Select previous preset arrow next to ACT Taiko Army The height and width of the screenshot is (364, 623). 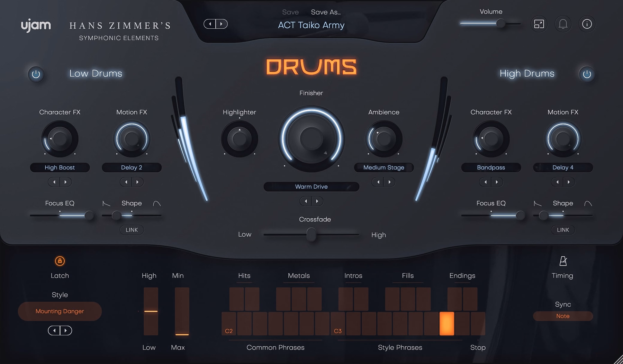coord(210,24)
